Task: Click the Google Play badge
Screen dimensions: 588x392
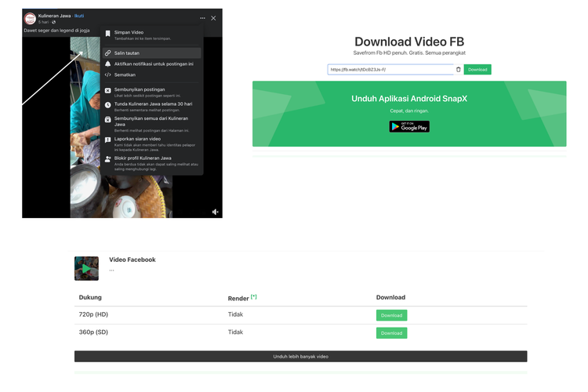Action: coord(409,126)
